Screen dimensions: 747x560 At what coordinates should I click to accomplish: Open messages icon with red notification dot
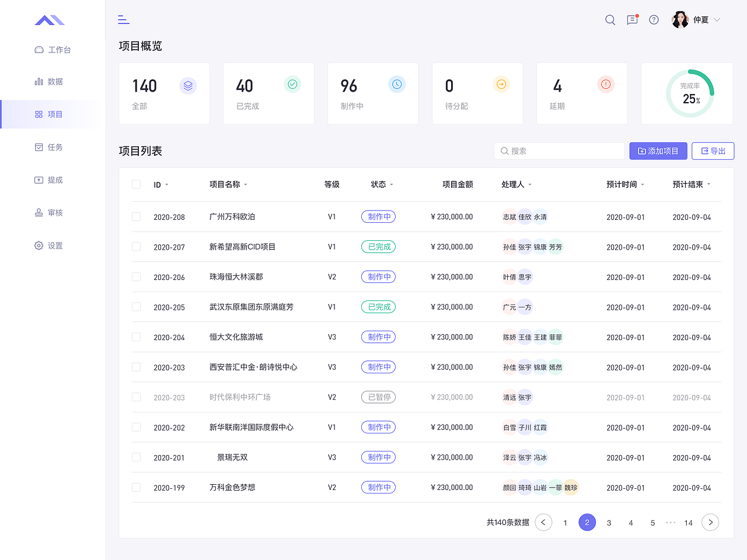pyautogui.click(x=632, y=20)
